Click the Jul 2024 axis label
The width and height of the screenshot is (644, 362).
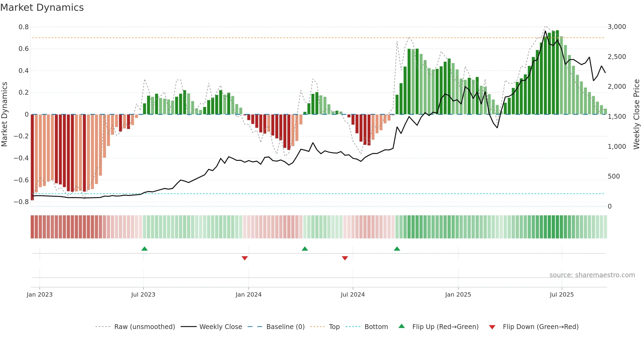353,294
